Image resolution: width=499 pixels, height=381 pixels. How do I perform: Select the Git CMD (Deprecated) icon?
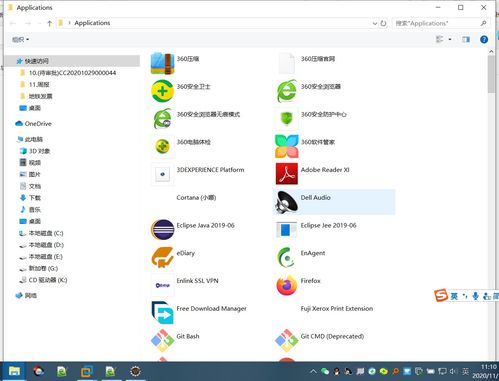click(x=287, y=340)
